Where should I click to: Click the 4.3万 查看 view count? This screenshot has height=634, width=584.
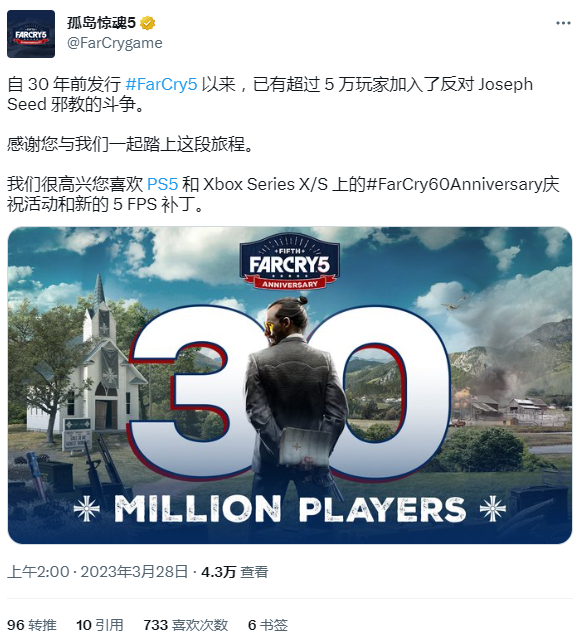(x=235, y=572)
